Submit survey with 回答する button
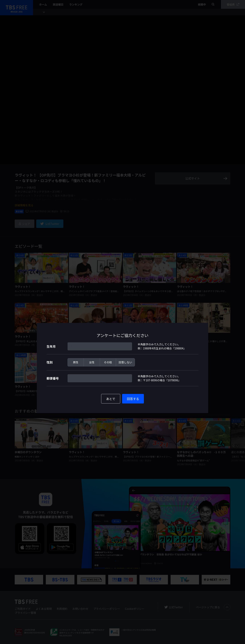The height and width of the screenshot is (644, 245). point(133,399)
